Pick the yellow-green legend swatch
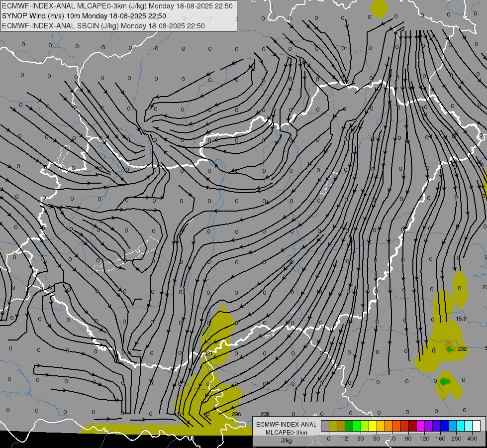This screenshot has height=448, width=487. (365, 426)
